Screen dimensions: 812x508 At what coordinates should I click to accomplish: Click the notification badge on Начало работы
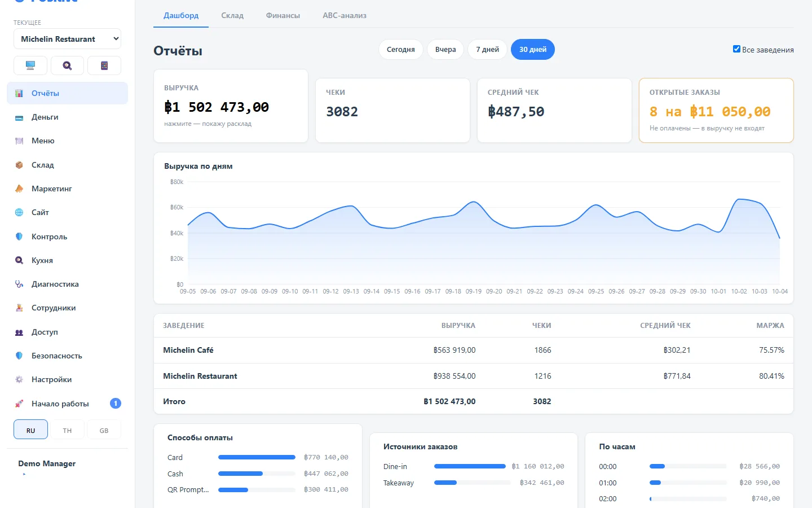point(116,404)
